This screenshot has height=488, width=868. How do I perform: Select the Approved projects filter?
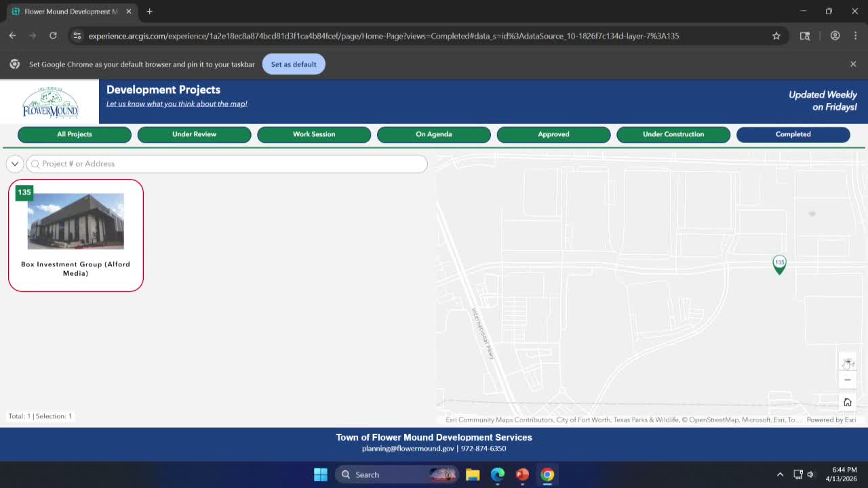(x=553, y=134)
